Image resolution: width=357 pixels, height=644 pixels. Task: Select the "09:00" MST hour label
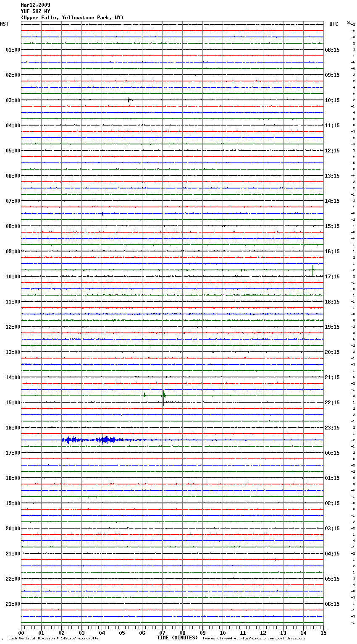(x=13, y=251)
